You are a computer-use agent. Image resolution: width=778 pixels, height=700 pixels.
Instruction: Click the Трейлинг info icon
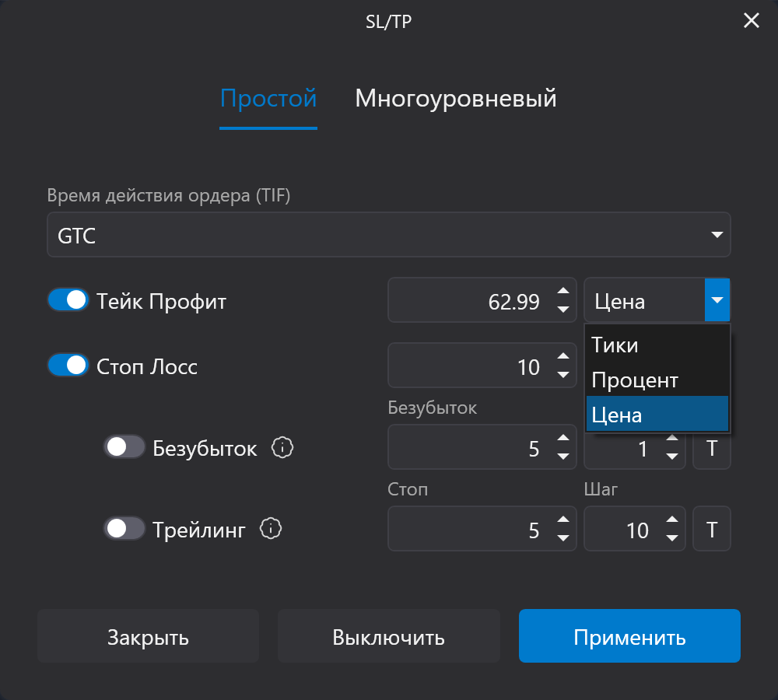tap(270, 529)
